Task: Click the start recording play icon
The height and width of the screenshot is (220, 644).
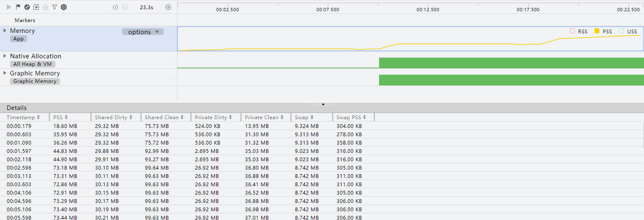Action: click(9, 7)
